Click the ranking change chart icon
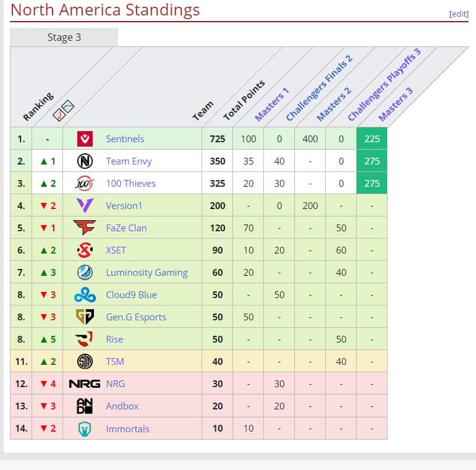Screen dimensions: 476x470 pos(64,111)
